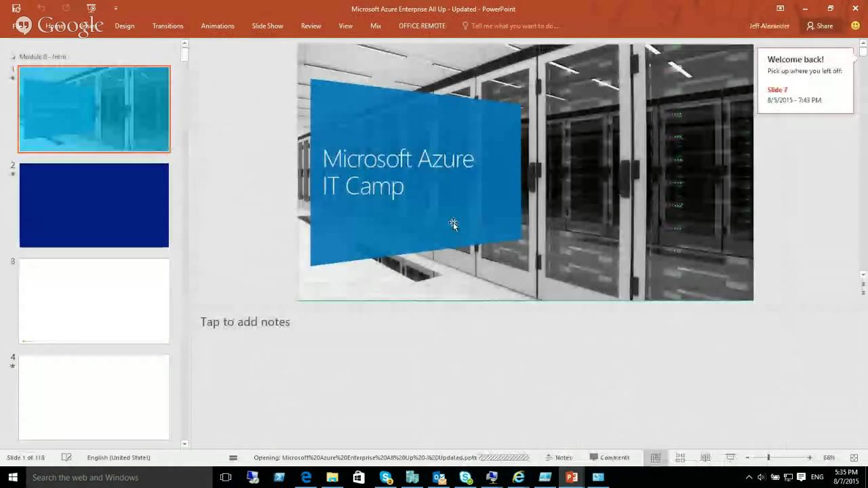Open Action Center notifications icon

click(801, 477)
